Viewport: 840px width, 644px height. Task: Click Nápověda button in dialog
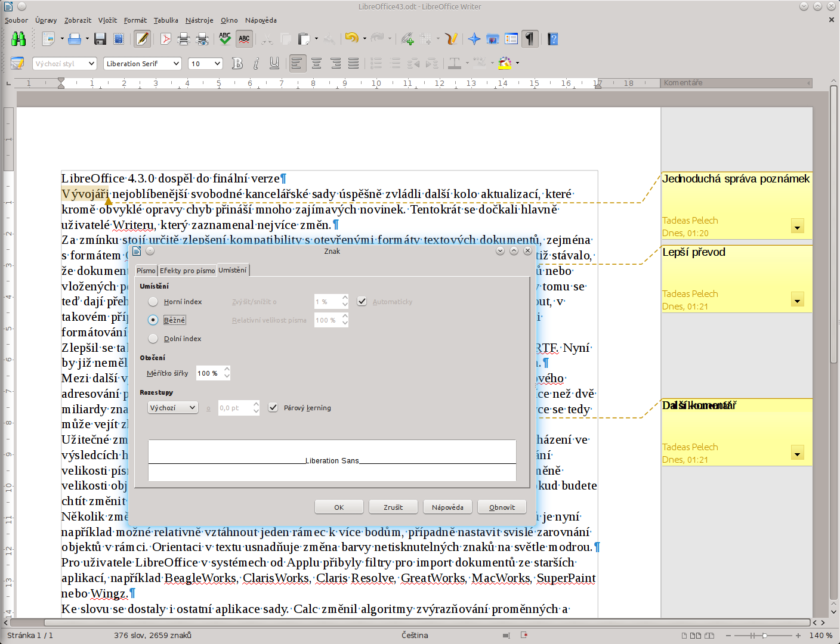[x=447, y=507]
